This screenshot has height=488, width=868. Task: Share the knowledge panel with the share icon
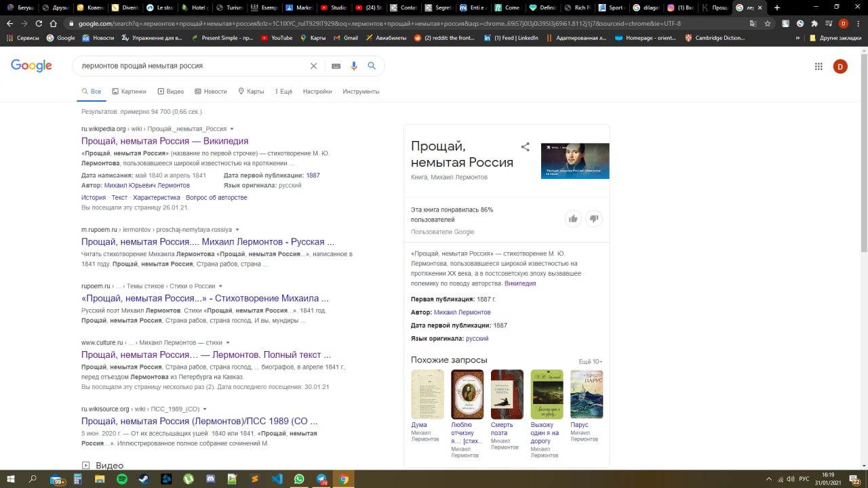525,146
